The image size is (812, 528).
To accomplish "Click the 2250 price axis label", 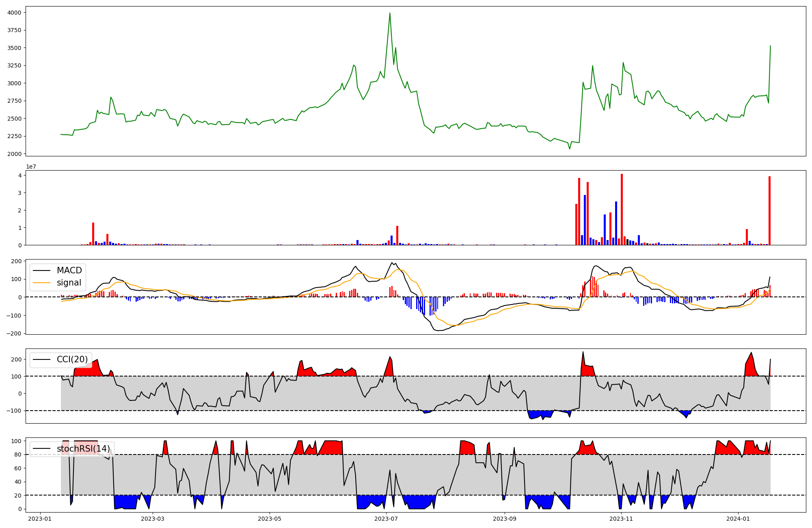I will (15, 136).
